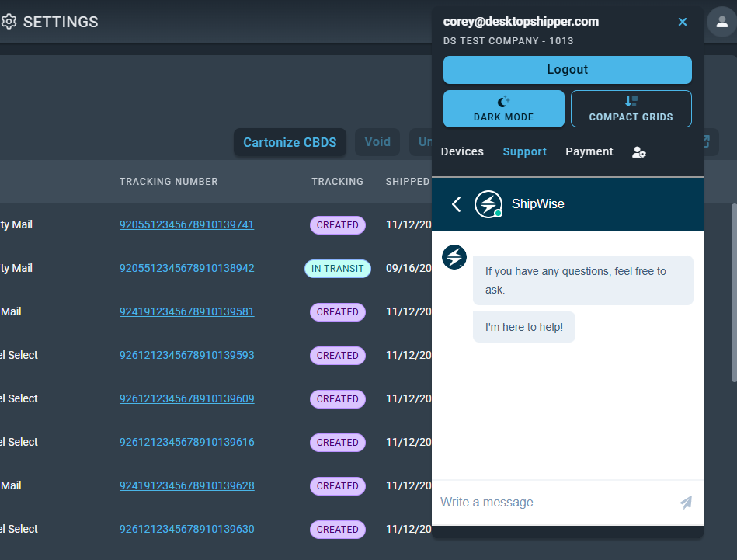Image resolution: width=737 pixels, height=560 pixels.
Task: Open tracking number 92055123456789101397419741 link
Action: click(186, 224)
